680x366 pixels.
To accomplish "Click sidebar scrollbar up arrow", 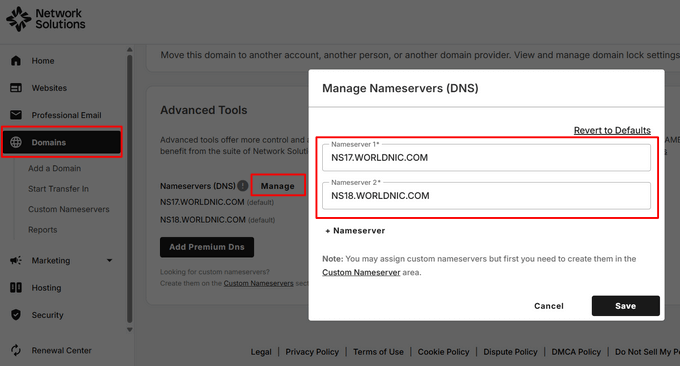I will 130,50.
